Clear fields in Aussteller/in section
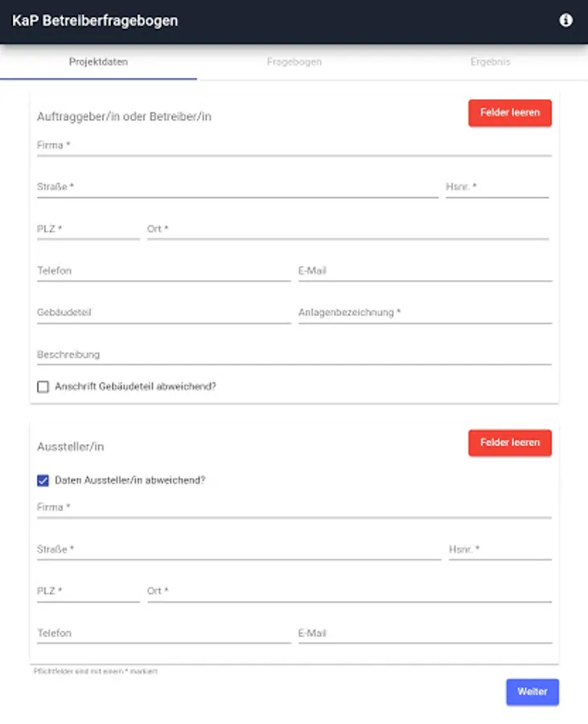Screen dimensions: 588x724 pyautogui.click(x=510, y=443)
